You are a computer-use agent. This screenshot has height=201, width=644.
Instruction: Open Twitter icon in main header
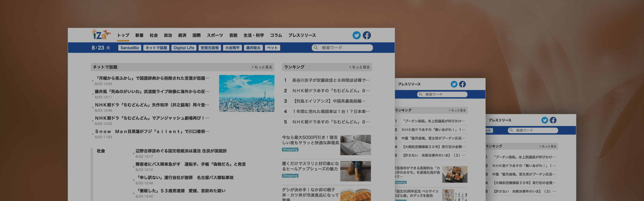click(356, 35)
